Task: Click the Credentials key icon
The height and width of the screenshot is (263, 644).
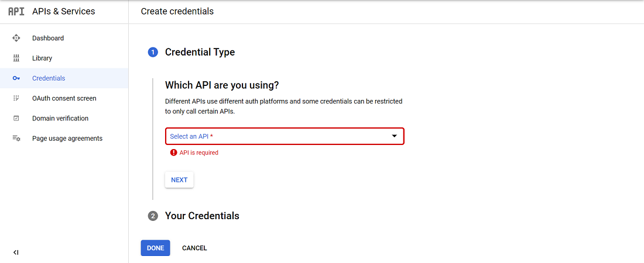Action: [16, 78]
